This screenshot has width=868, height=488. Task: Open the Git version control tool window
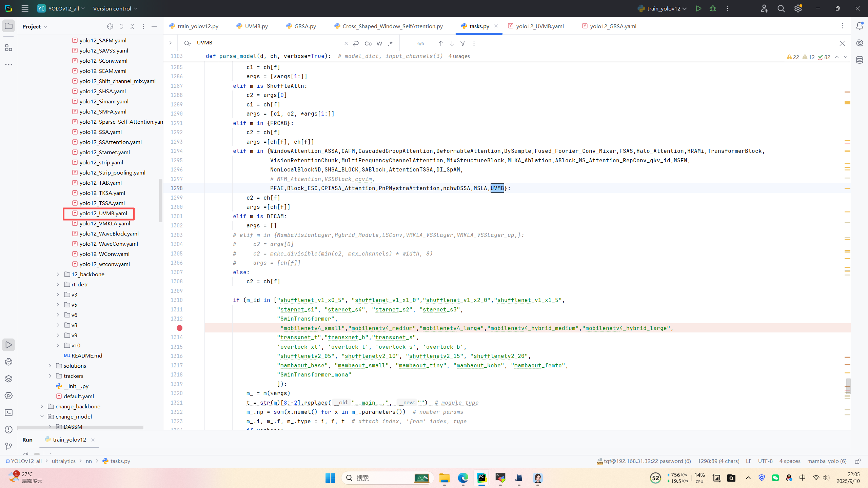tap(8, 446)
